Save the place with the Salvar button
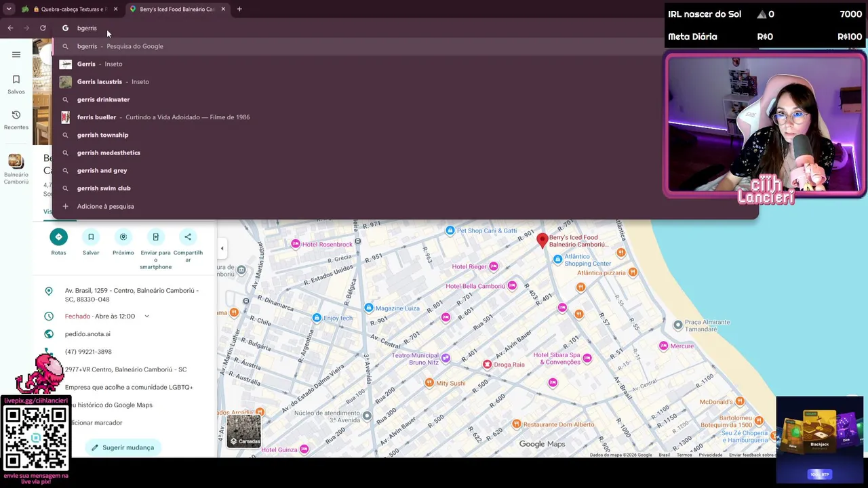The height and width of the screenshot is (488, 868). pyautogui.click(x=91, y=237)
